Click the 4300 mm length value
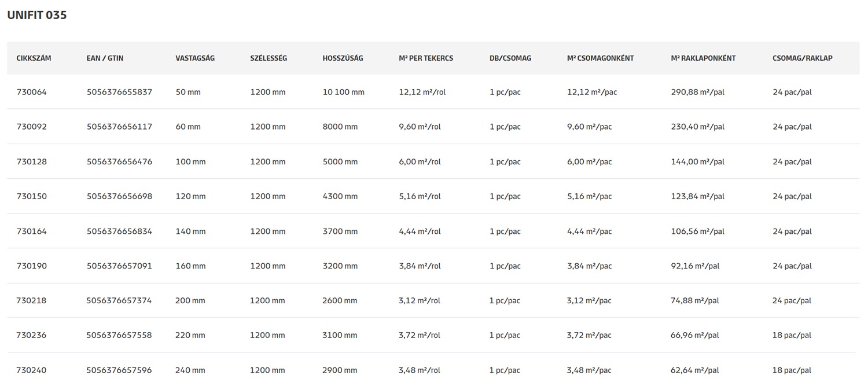The height and width of the screenshot is (390, 868). [x=340, y=196]
